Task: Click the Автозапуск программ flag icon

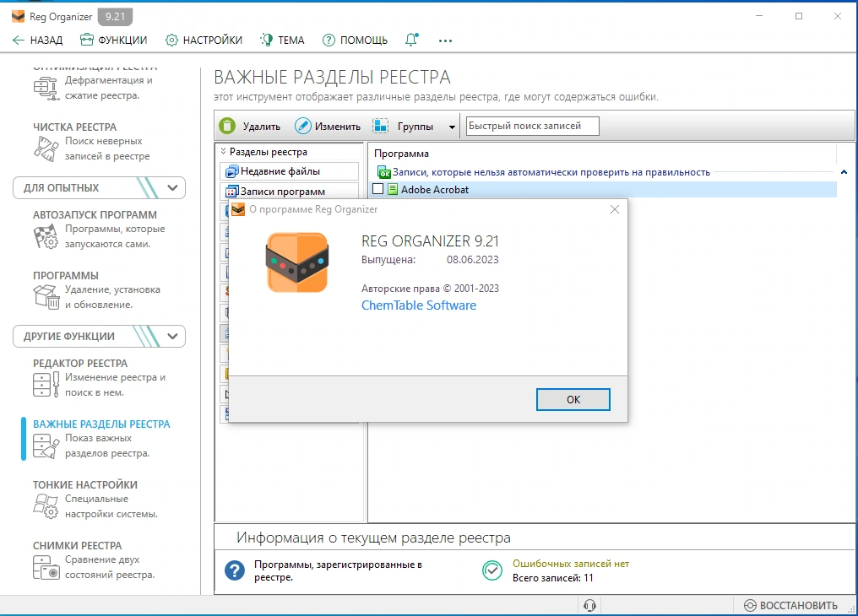Action: click(x=46, y=236)
